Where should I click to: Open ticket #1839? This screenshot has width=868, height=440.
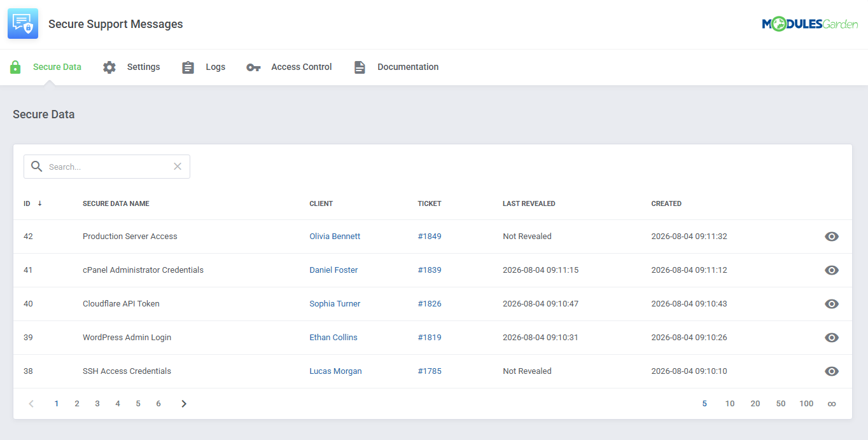pyautogui.click(x=430, y=270)
